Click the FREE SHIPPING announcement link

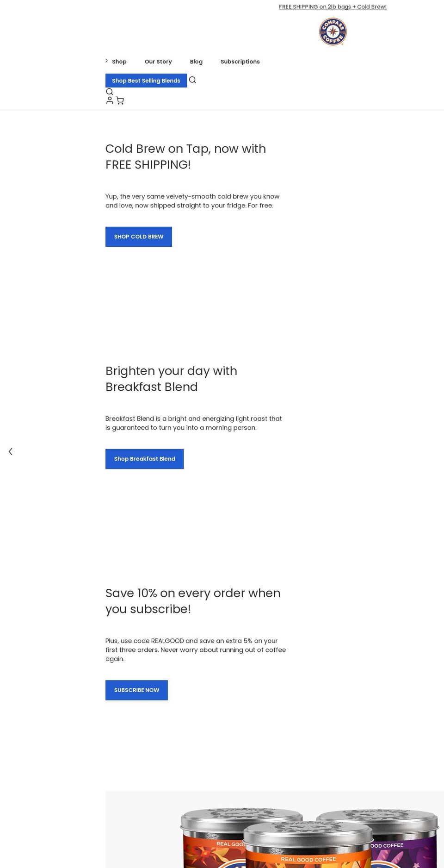coord(332,6)
